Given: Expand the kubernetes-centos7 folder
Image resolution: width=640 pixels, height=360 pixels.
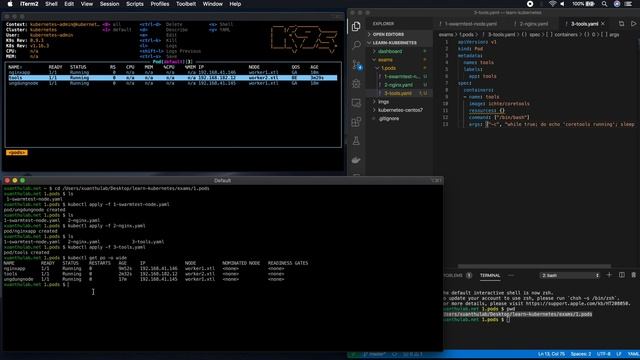Looking at the screenshot, I should [400, 110].
